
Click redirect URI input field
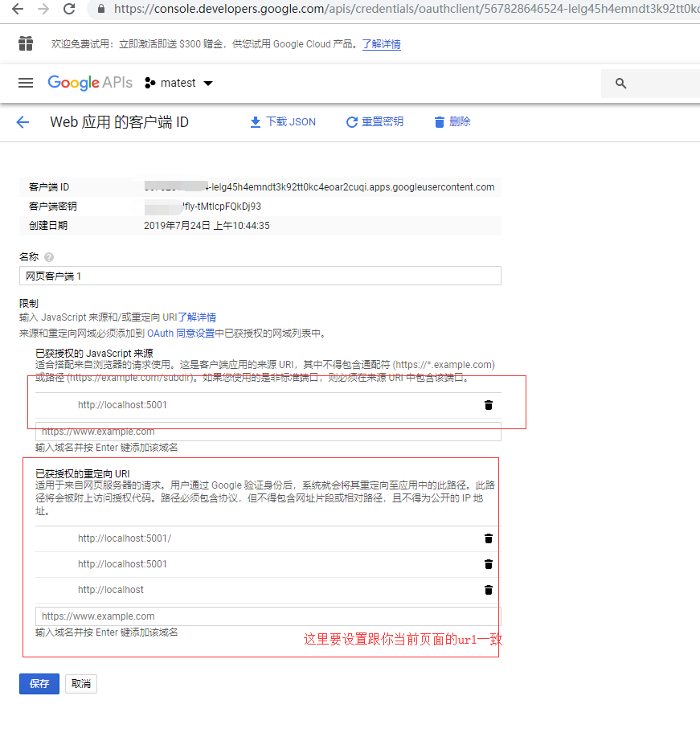tap(268, 616)
